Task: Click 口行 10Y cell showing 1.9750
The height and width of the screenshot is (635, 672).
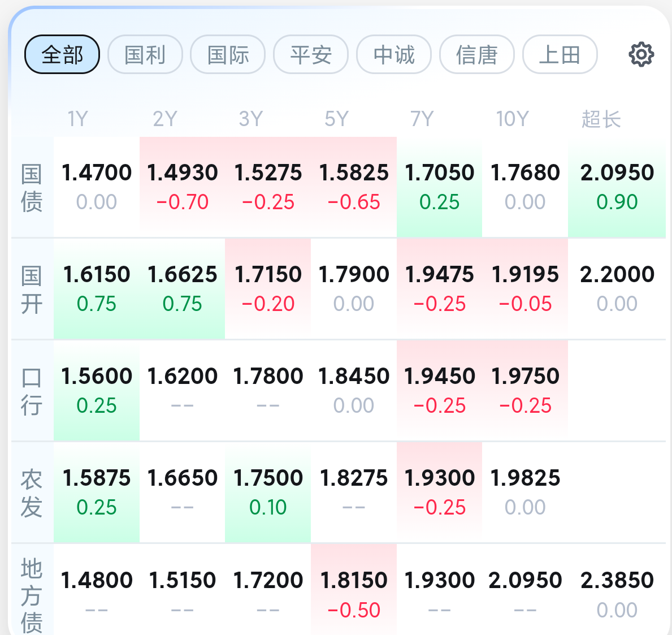Action: click(525, 390)
